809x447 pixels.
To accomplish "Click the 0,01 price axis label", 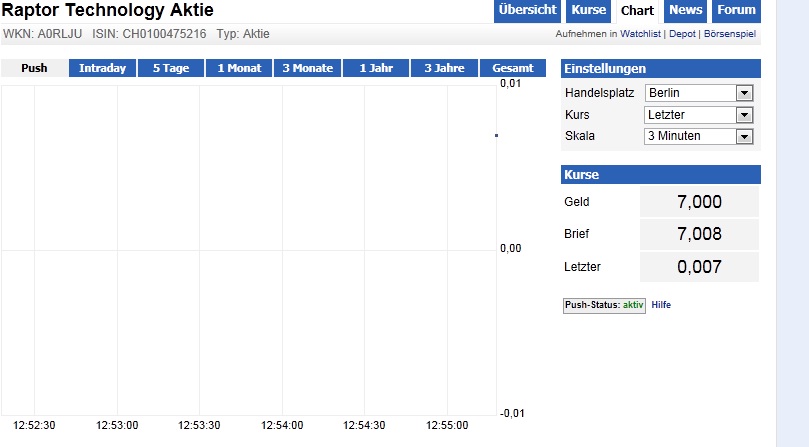I will pos(511,83).
